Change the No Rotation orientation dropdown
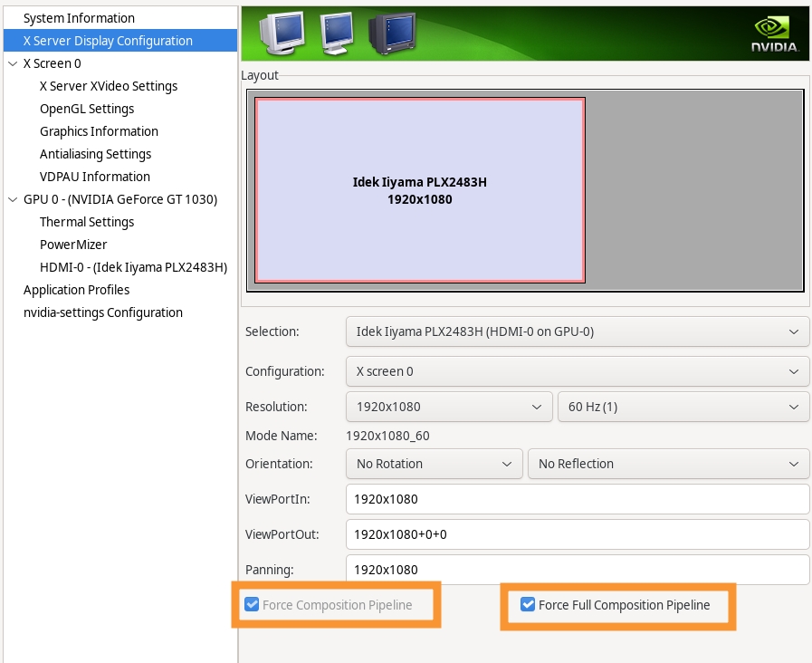The width and height of the screenshot is (812, 663). point(434,464)
